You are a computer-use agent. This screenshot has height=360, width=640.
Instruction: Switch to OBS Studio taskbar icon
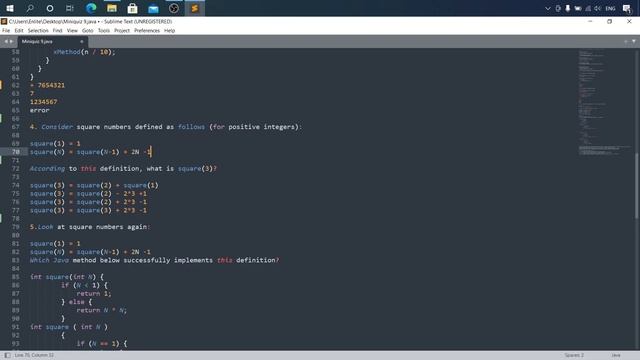(174, 8)
